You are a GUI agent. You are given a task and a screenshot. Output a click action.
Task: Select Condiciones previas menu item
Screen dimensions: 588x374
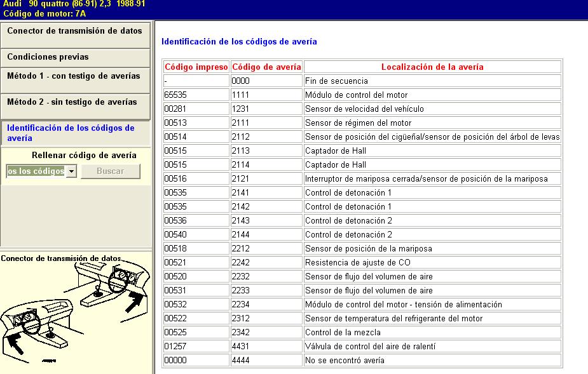[x=75, y=57]
